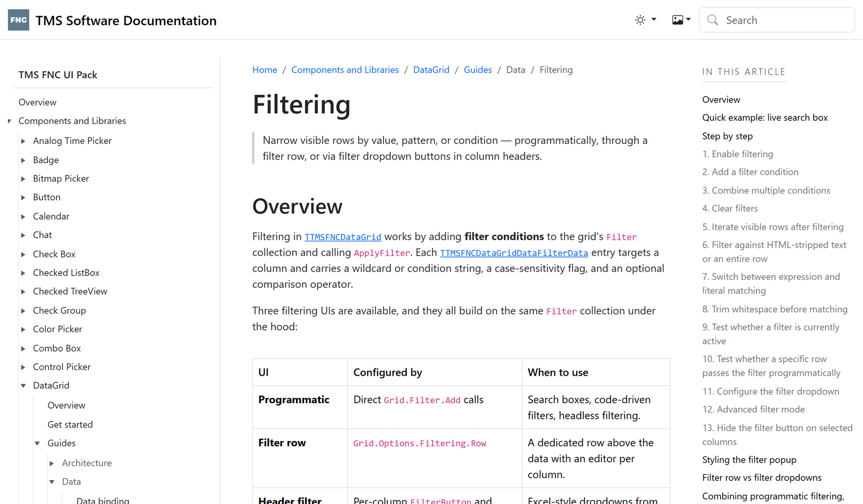Jump to 9. Test whether a filter is active
The width and height of the screenshot is (863, 504).
771,334
